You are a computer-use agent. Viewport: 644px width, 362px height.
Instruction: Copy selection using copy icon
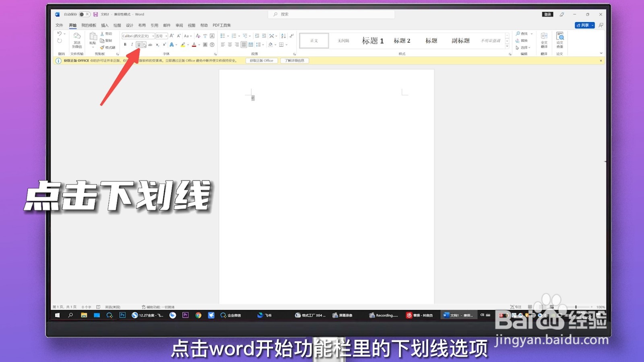tap(106, 41)
